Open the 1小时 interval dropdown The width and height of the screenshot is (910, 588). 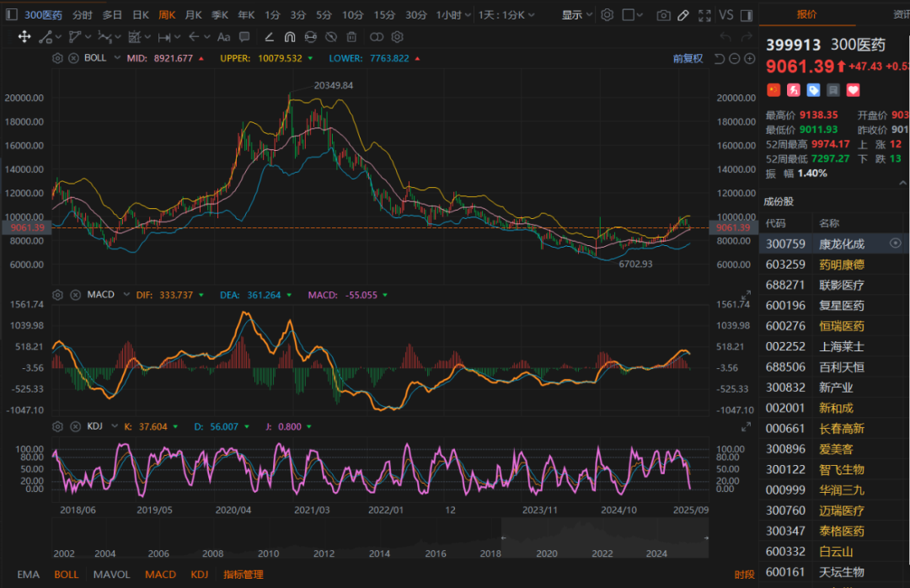[453, 15]
